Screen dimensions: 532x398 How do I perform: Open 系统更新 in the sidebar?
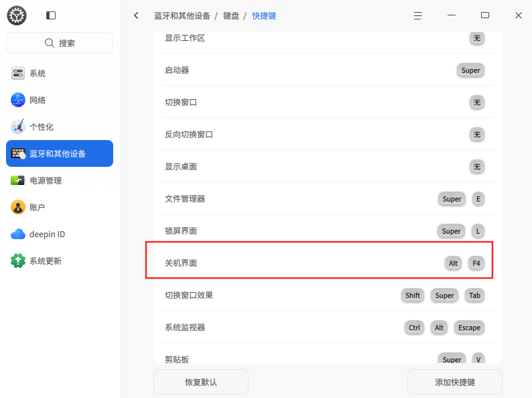(x=60, y=261)
